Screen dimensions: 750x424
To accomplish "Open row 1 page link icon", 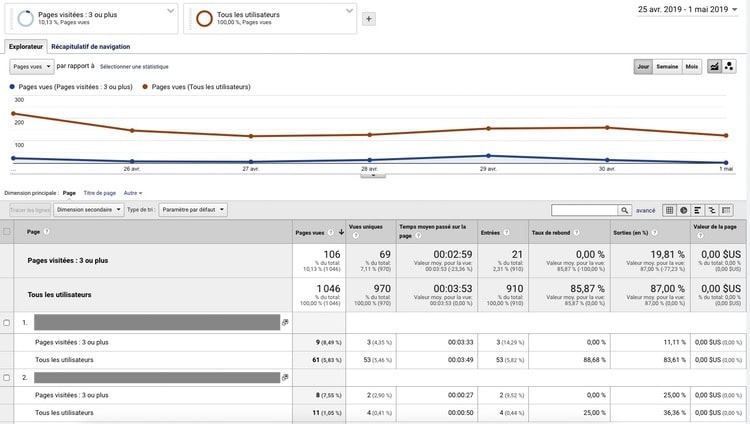I will click(x=285, y=323).
